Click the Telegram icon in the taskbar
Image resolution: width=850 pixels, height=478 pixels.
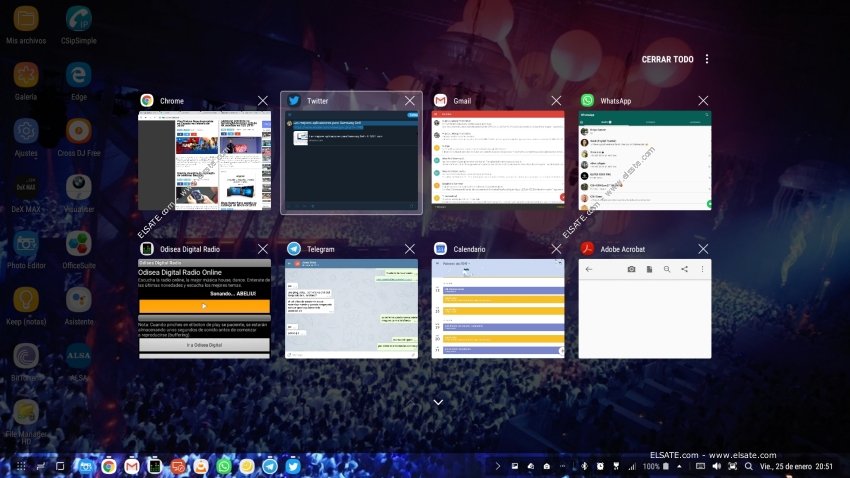point(269,466)
